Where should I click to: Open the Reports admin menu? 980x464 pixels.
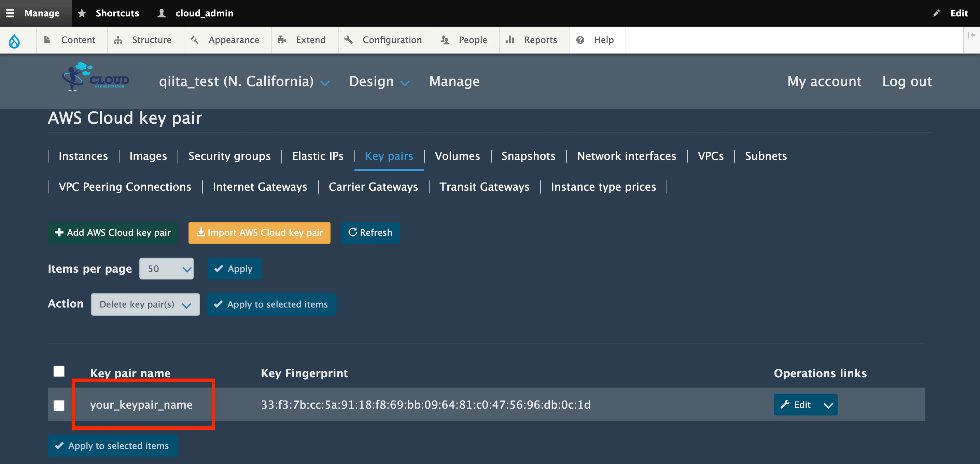[x=534, y=40]
